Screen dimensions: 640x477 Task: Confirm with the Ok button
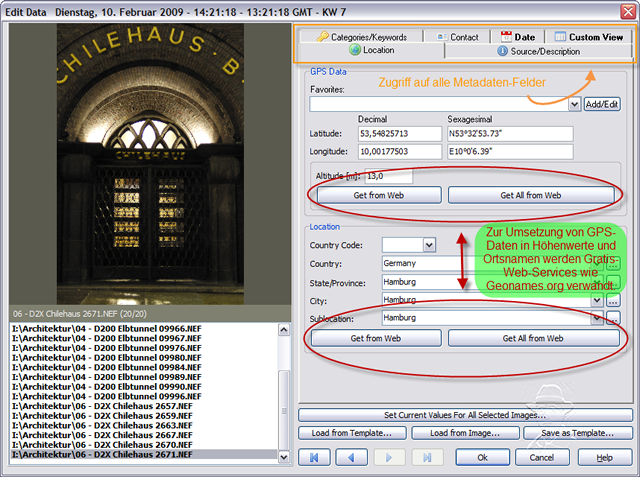pyautogui.click(x=483, y=457)
